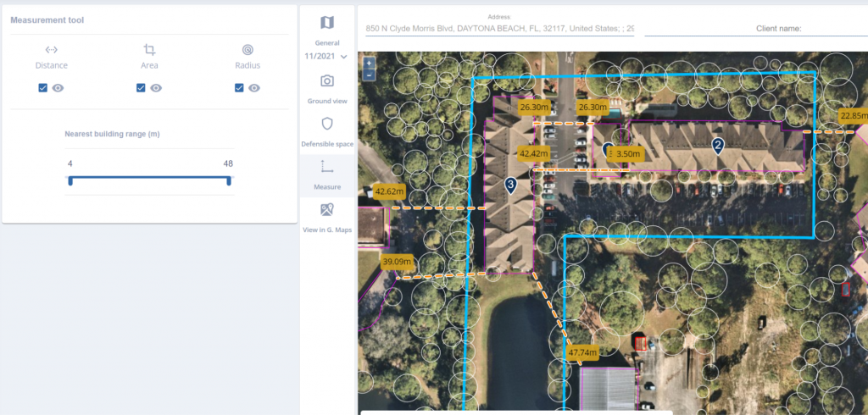The image size is (868, 415).
Task: Uncheck the Distance checkbox
Action: [42, 87]
